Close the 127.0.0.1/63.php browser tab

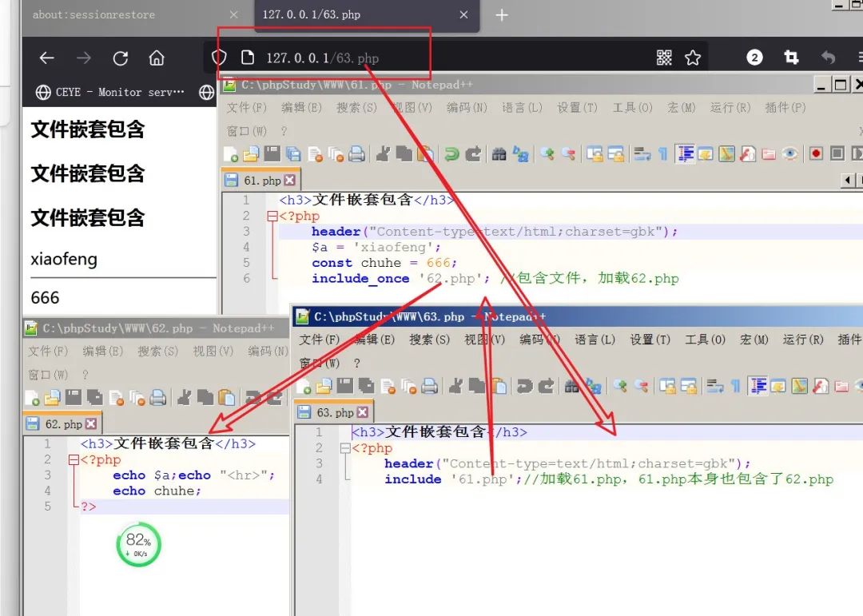point(464,15)
